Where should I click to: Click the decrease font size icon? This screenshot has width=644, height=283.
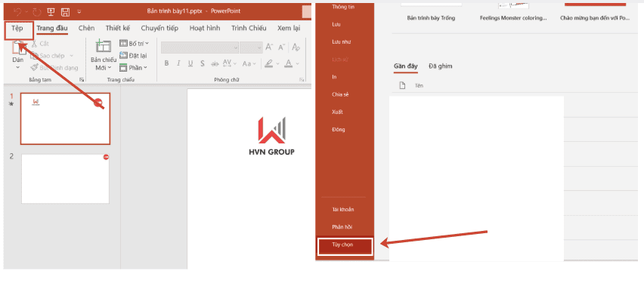[x=282, y=47]
